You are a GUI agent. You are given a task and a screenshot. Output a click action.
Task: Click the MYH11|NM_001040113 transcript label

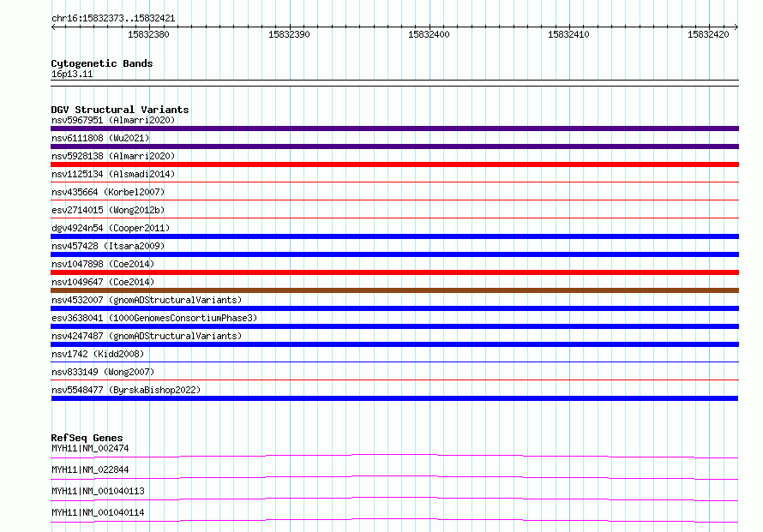pyautogui.click(x=98, y=491)
